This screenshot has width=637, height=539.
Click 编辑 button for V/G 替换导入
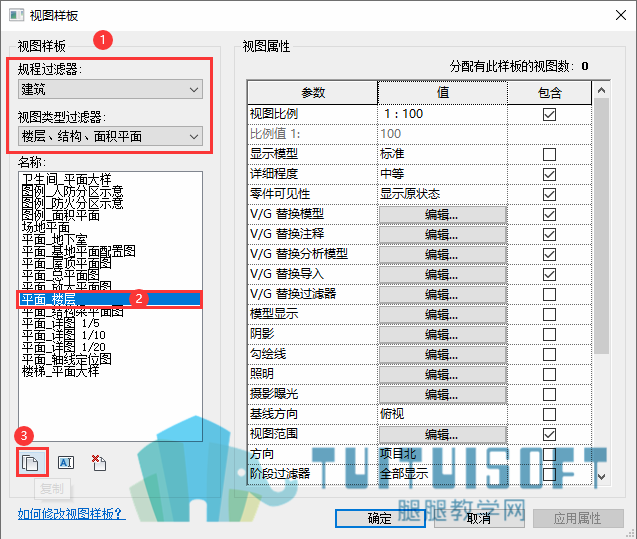(442, 275)
